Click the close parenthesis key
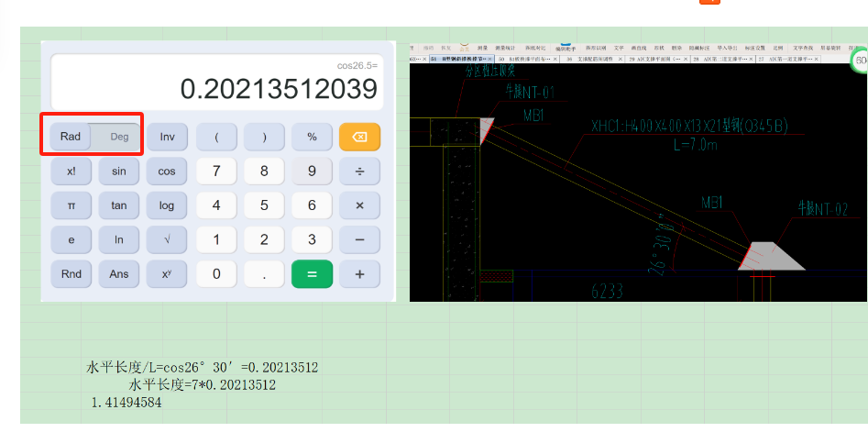This screenshot has height=432, width=868. tap(264, 137)
